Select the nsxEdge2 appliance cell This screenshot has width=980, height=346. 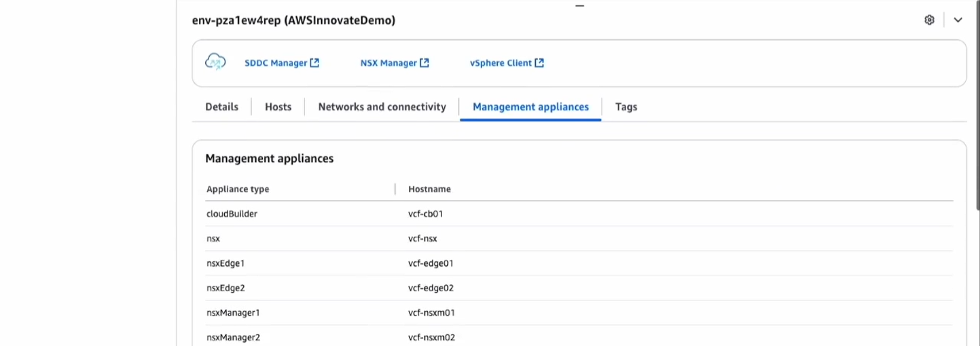(x=225, y=288)
